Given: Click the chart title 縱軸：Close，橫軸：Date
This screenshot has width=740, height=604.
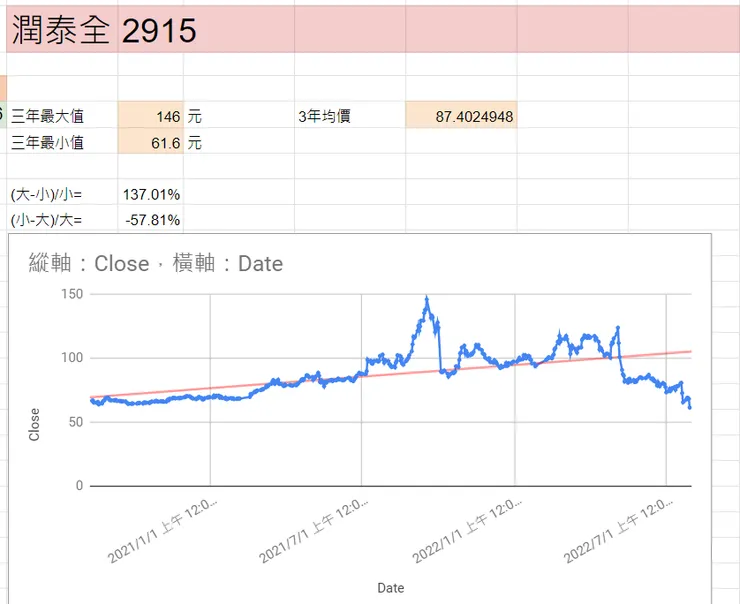Looking at the screenshot, I should coord(156,264).
